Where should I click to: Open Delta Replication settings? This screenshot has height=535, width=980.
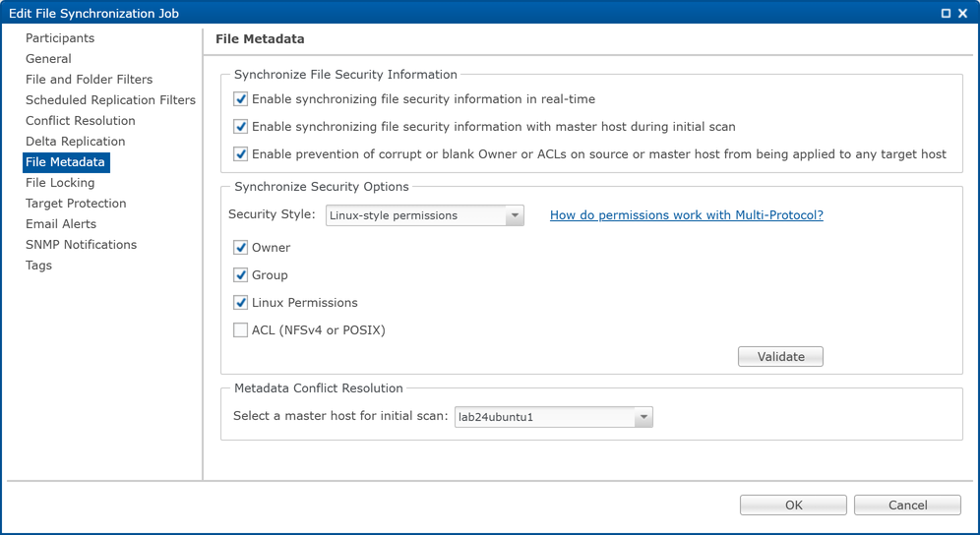(x=75, y=142)
